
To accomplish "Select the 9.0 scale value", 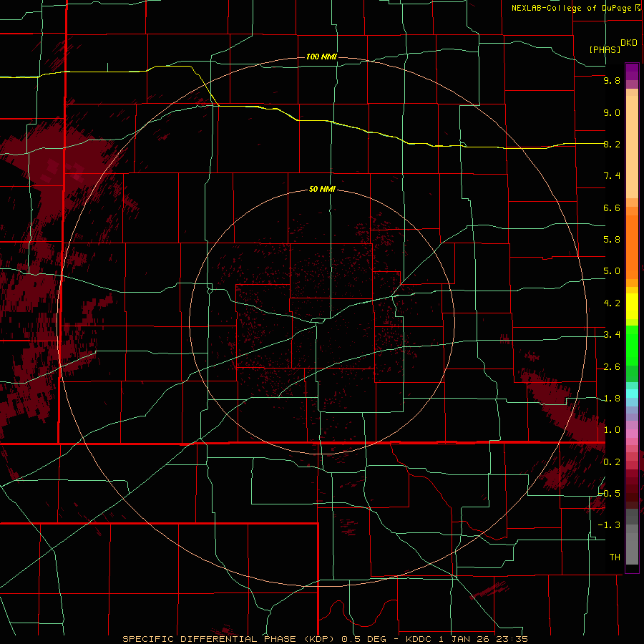I will tap(612, 112).
